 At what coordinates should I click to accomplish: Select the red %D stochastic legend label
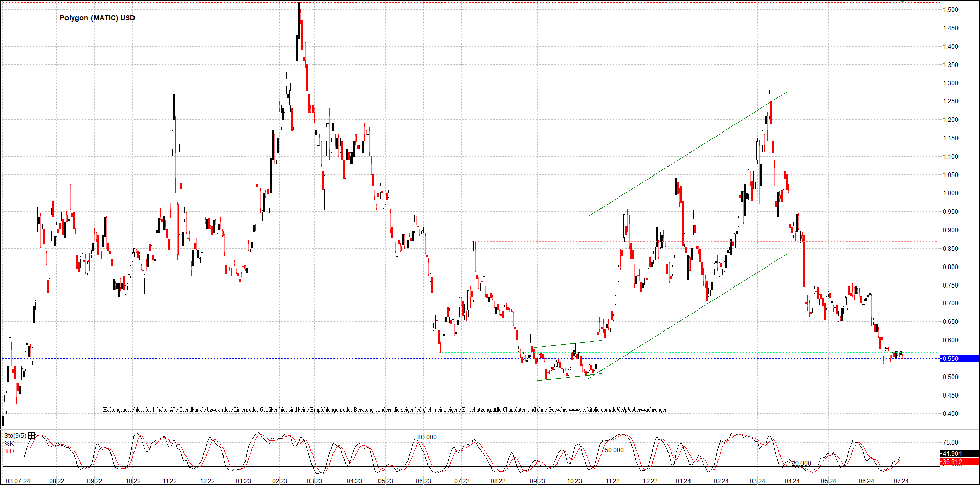tap(9, 451)
